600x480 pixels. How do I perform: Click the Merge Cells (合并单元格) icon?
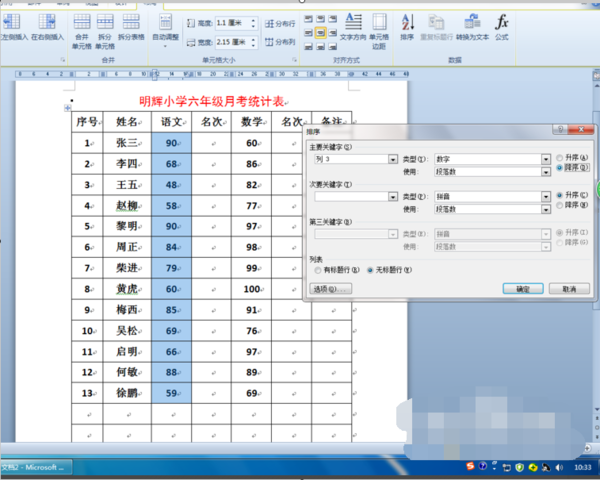tap(82, 21)
